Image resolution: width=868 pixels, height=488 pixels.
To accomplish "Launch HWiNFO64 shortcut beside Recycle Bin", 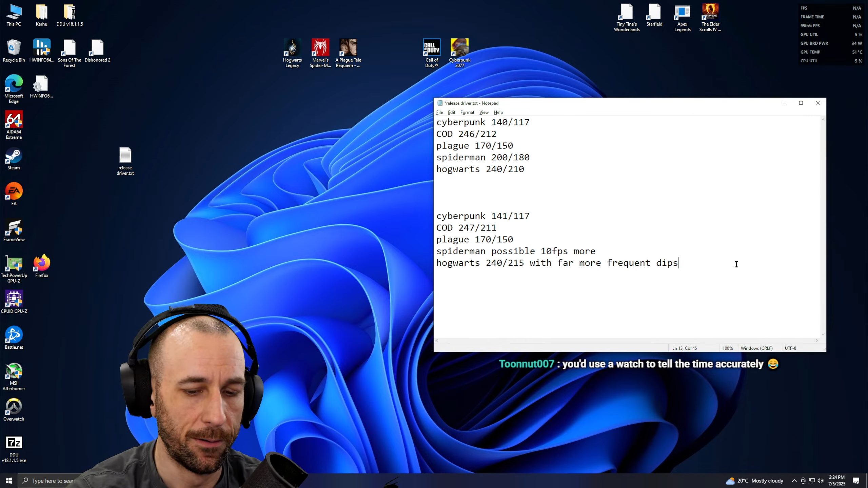I will coord(42,51).
